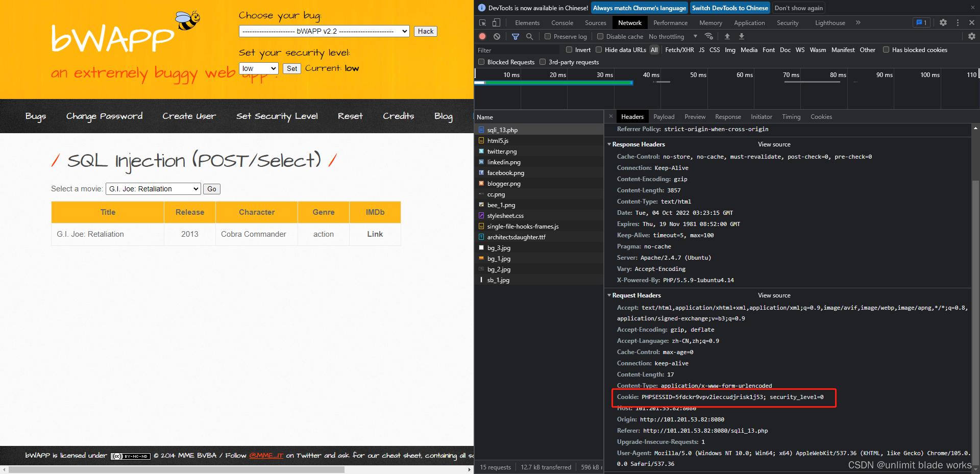Viewport: 980px width, 474px height.
Task: Open the Bugs menu item
Action: 36,116
